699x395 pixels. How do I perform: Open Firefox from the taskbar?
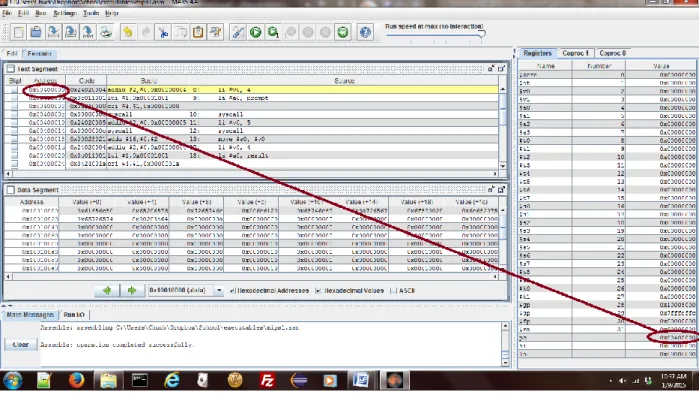[76, 380]
